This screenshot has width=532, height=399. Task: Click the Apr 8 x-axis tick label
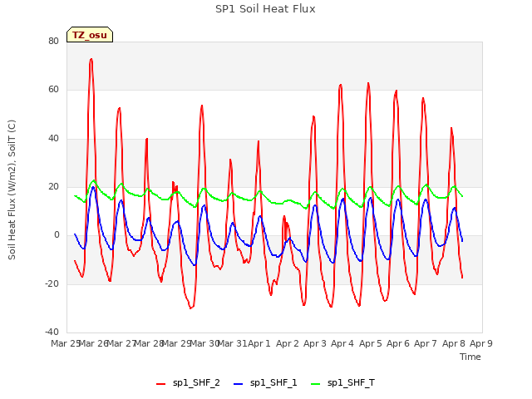point(453,343)
